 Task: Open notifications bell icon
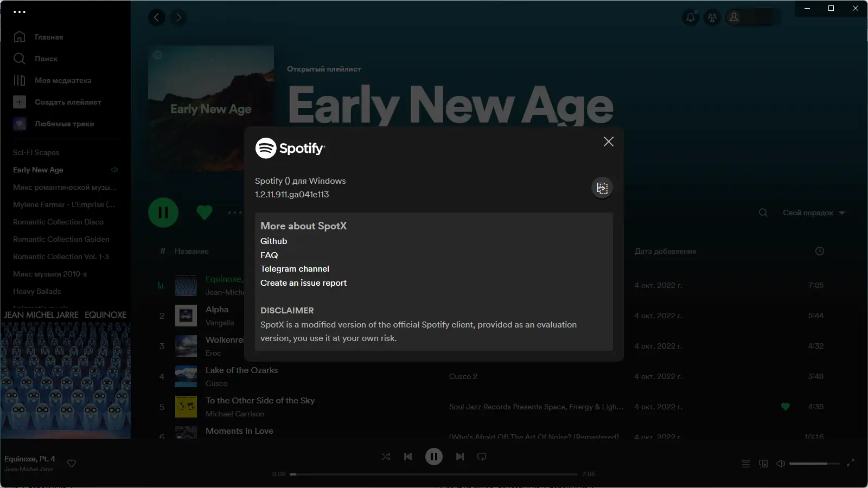tap(690, 17)
